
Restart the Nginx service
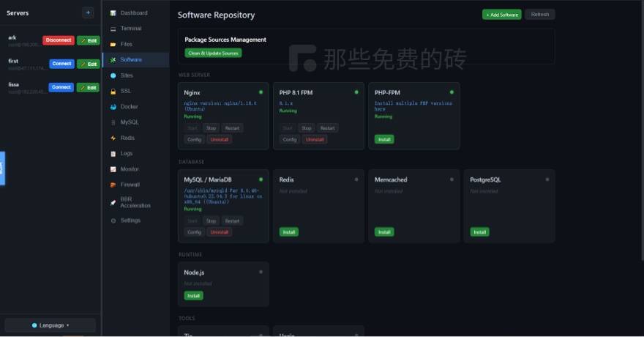[232, 128]
